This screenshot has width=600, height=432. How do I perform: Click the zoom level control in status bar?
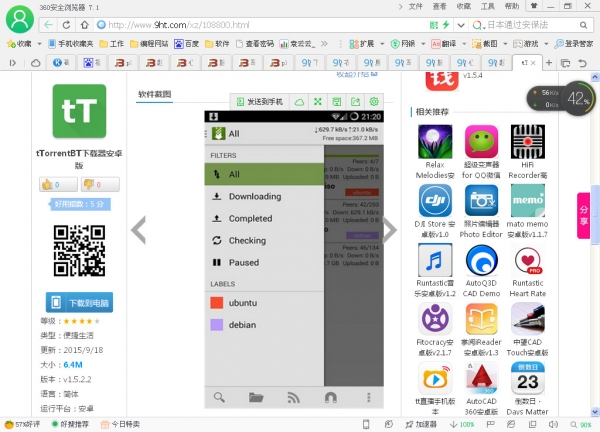click(581, 424)
